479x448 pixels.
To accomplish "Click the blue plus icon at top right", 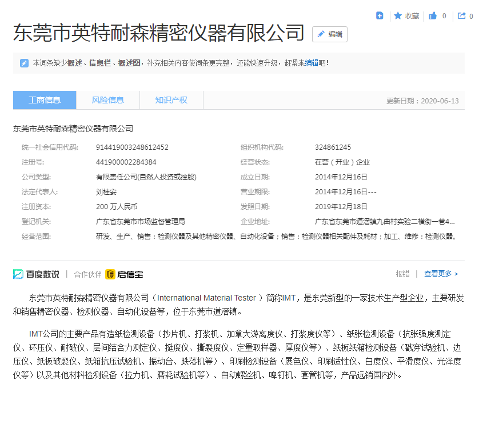I will click(x=380, y=16).
